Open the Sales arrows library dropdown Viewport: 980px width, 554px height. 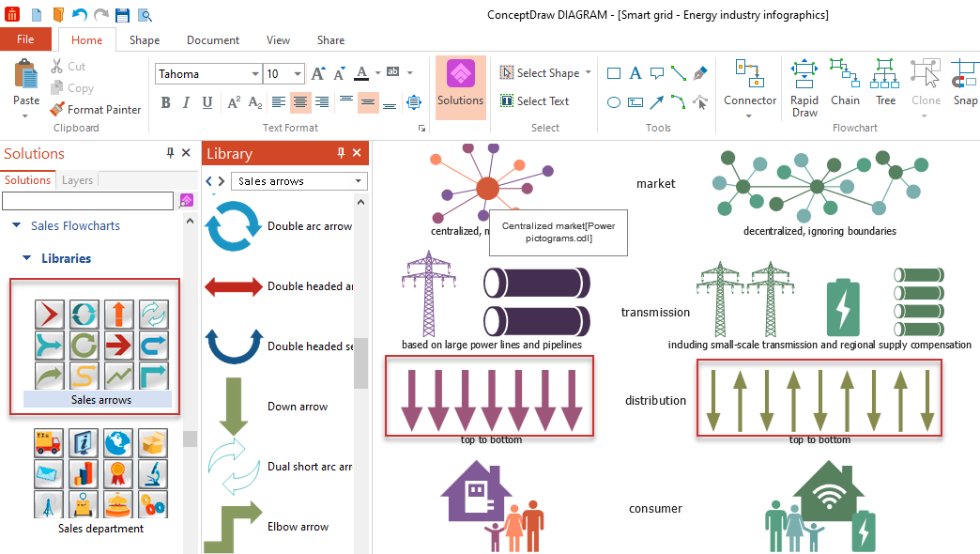359,181
